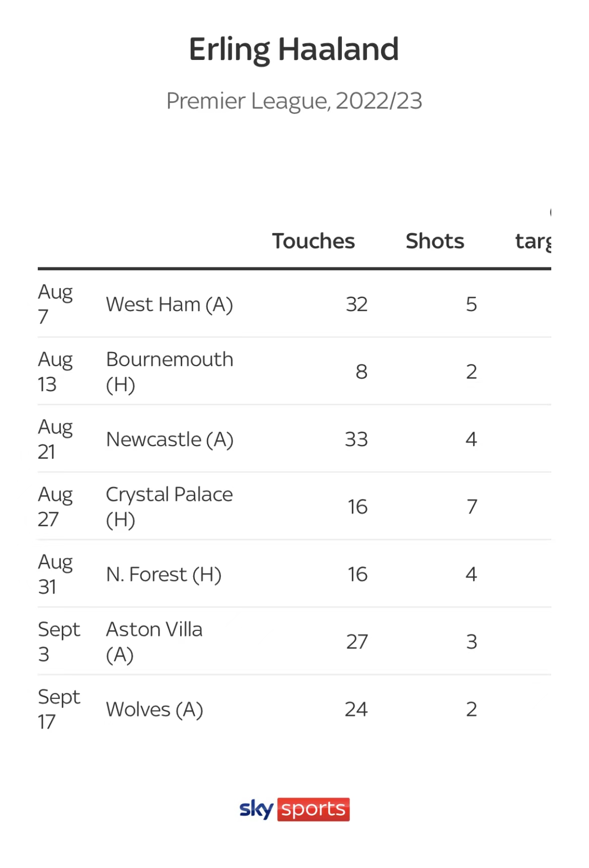The height and width of the screenshot is (868, 589).
Task: Click the 33 touches value for Newcastle
Action: [356, 440]
